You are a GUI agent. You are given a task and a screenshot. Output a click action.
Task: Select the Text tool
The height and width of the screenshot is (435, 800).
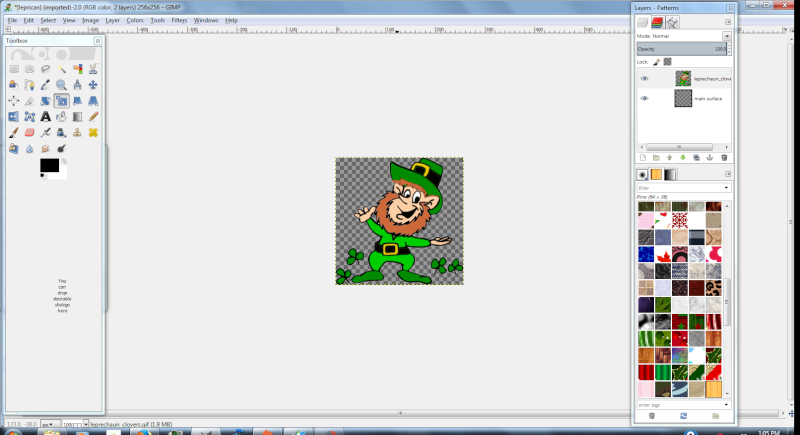45,117
